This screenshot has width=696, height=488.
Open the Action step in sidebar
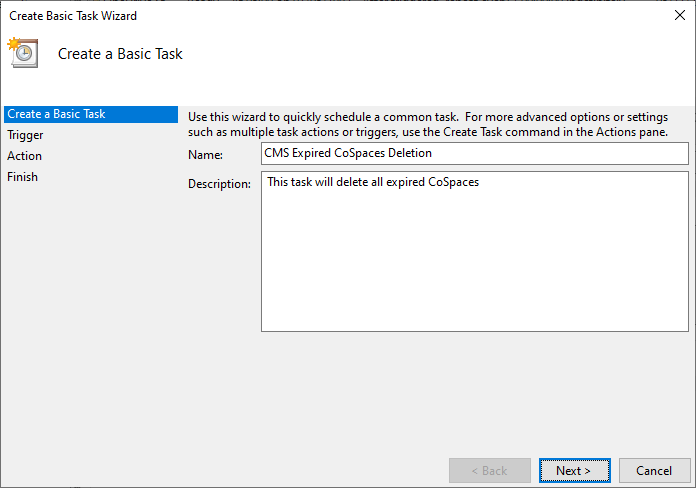pos(24,156)
